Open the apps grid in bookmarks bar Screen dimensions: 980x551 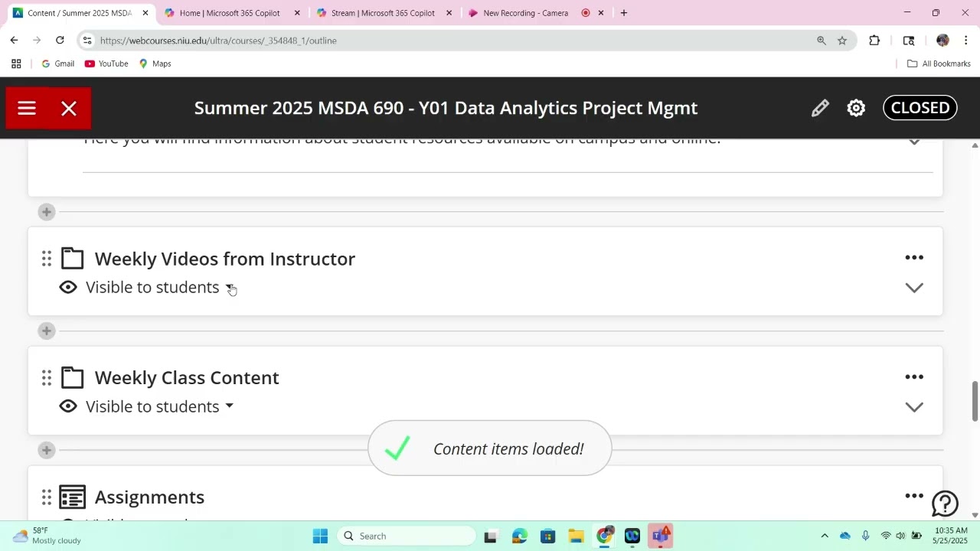point(16,64)
